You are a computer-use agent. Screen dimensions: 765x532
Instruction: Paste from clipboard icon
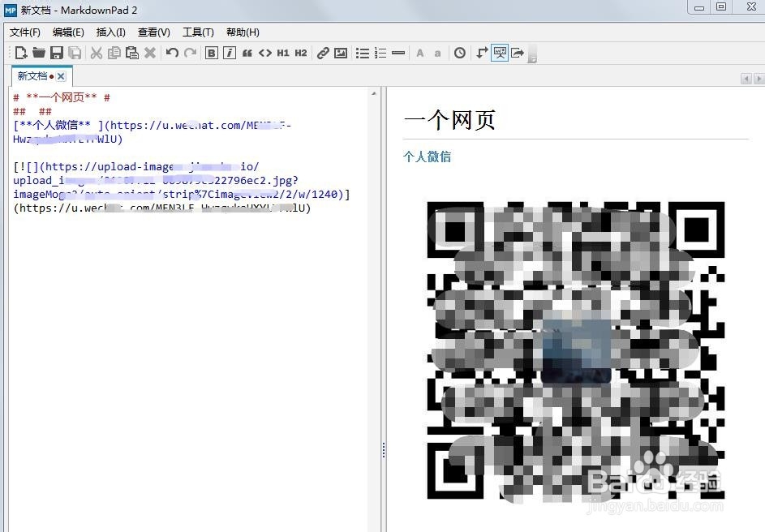pyautogui.click(x=132, y=53)
